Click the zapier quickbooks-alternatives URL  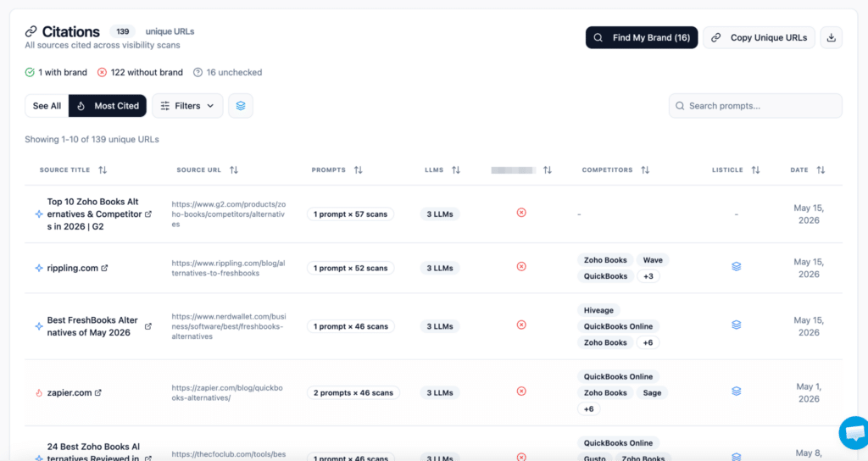pos(227,392)
